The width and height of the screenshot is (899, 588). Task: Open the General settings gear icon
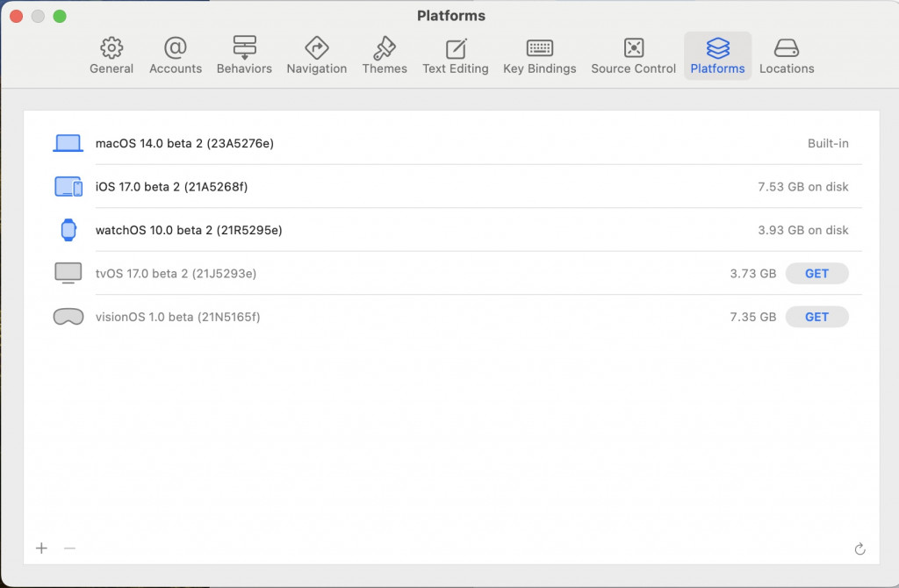click(111, 48)
